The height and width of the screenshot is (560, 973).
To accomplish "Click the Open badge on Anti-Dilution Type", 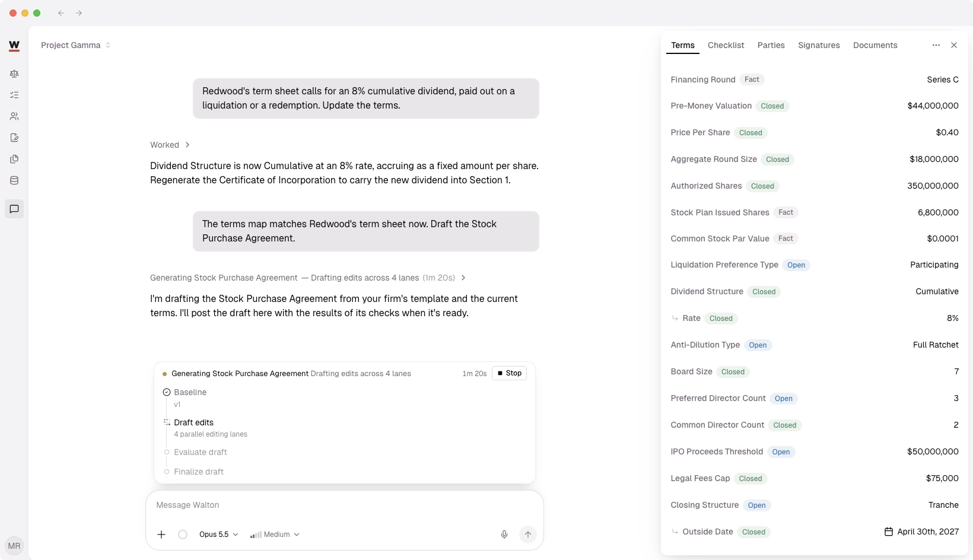I will [758, 345].
